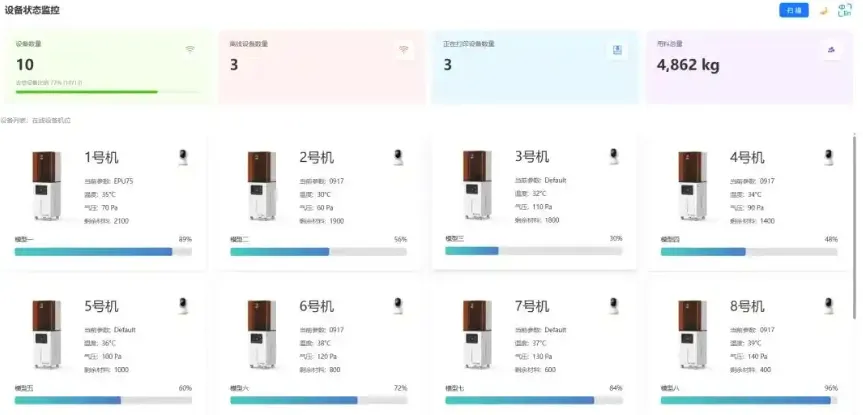Screen dimensions: 863x415
Task: Click the printing devices card icon
Action: [617, 50]
